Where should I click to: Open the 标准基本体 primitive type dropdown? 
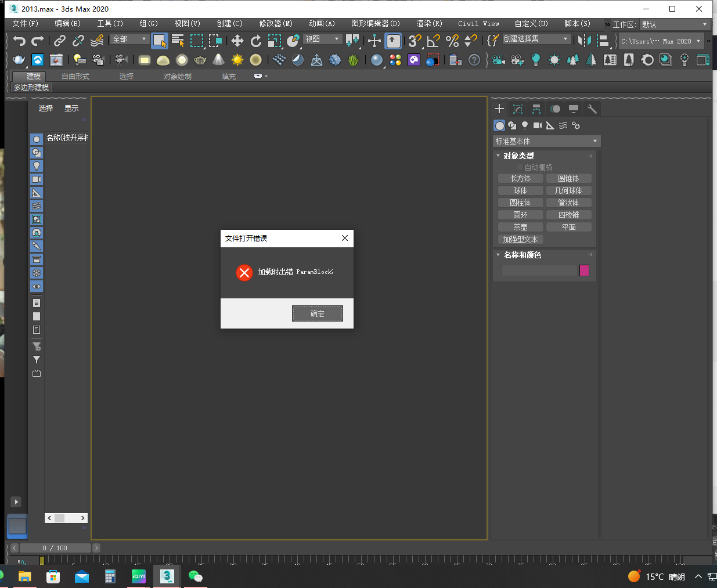546,141
